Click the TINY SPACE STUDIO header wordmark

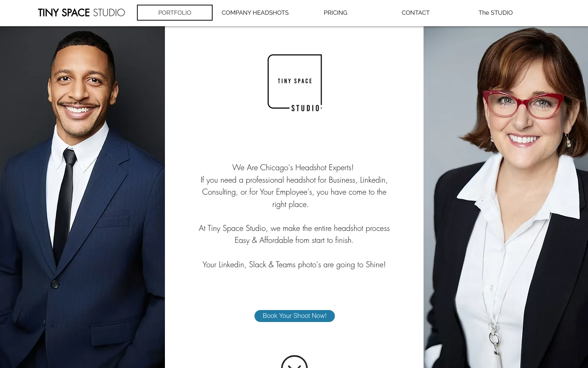pyautogui.click(x=81, y=13)
